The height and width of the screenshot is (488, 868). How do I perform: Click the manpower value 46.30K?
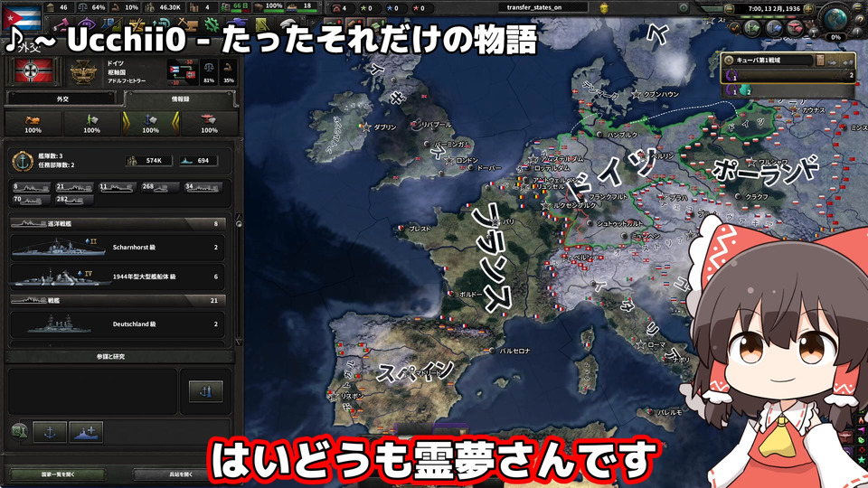[x=164, y=7]
